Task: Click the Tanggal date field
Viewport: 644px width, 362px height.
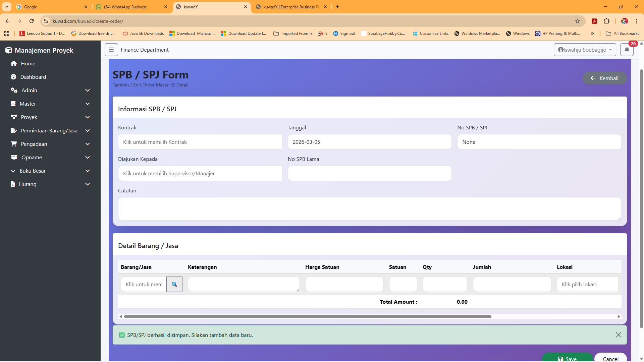Action: coord(369,142)
